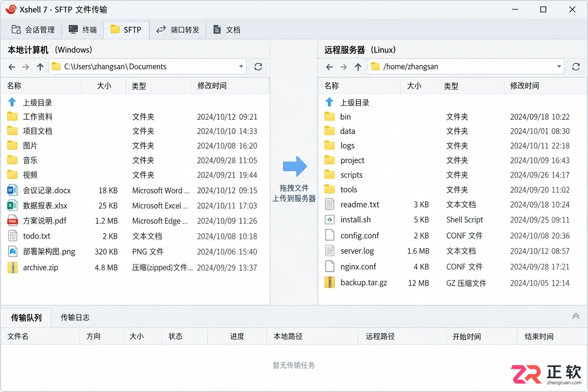Click the Shell Script type cell
The height and width of the screenshot is (392, 588).
(x=465, y=220)
